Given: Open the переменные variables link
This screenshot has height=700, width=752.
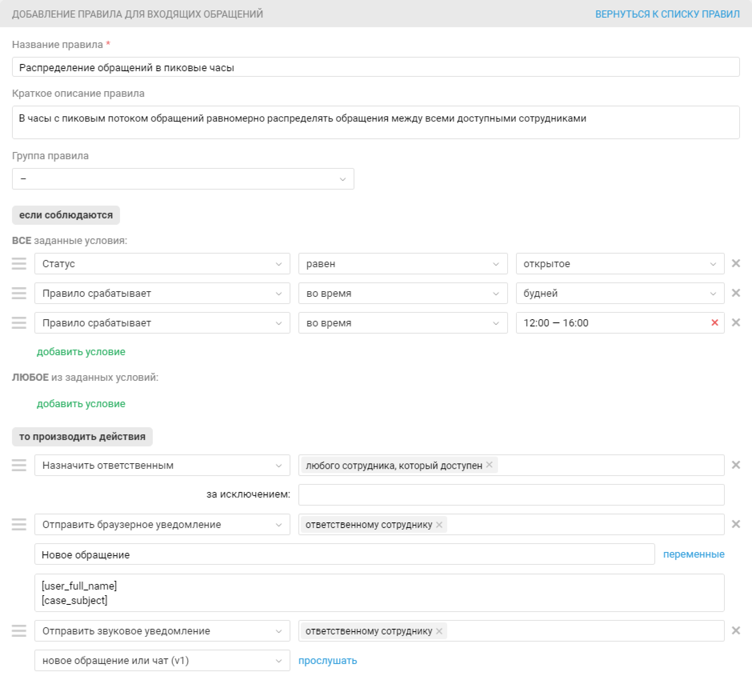Looking at the screenshot, I should click(x=694, y=554).
